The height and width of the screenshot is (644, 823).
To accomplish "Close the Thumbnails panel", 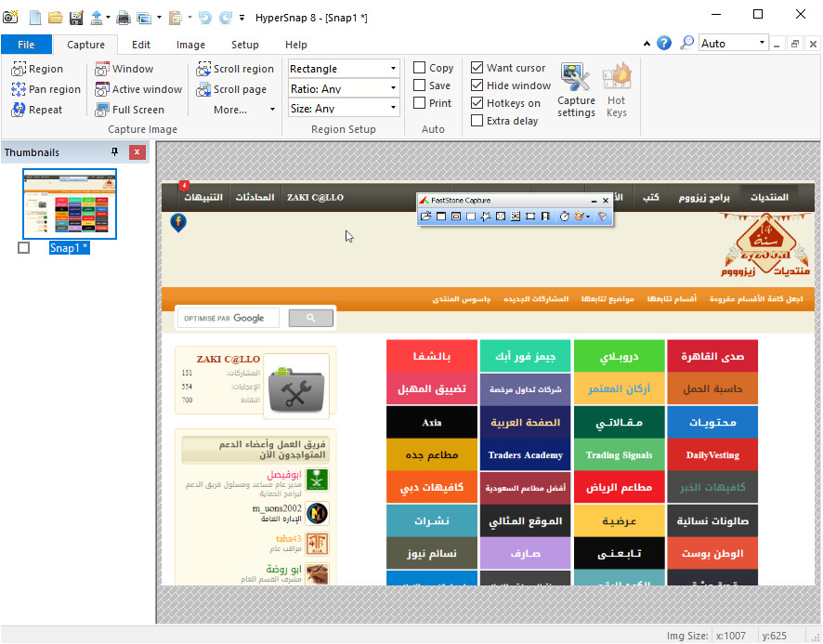I will point(137,152).
